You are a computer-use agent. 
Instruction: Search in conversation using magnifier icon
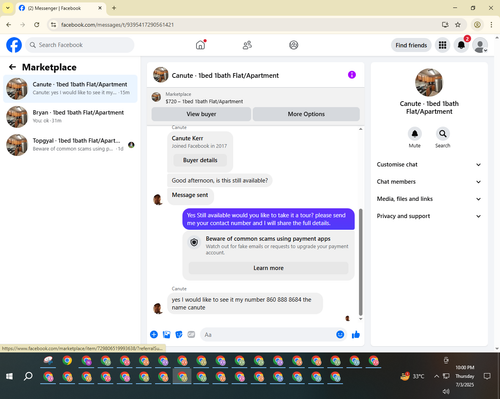[x=443, y=134]
